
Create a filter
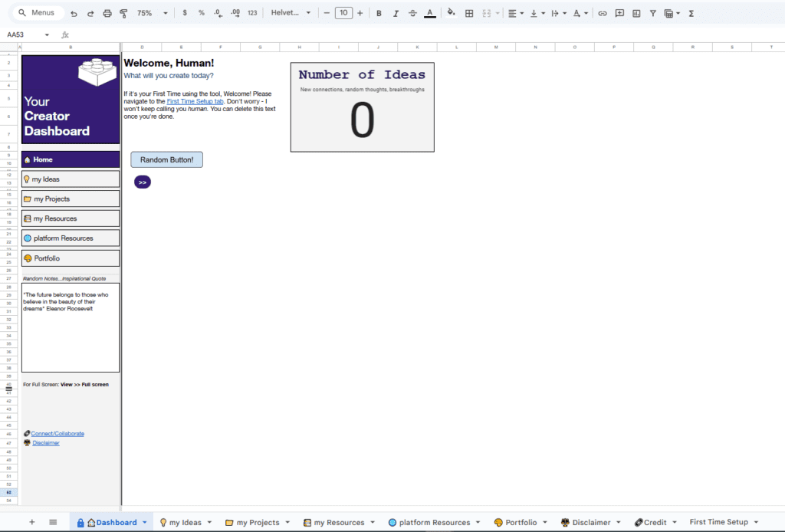tap(653, 14)
